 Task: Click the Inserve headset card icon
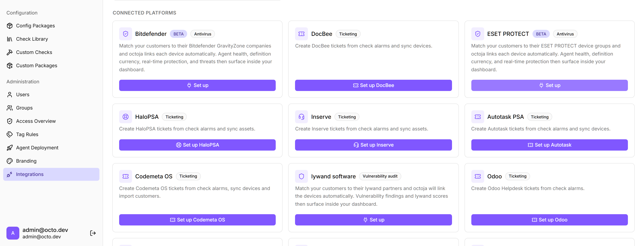[301, 117]
